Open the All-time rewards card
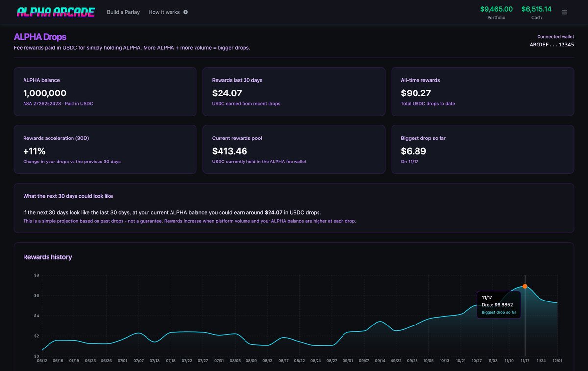The image size is (588, 371). coord(483,91)
